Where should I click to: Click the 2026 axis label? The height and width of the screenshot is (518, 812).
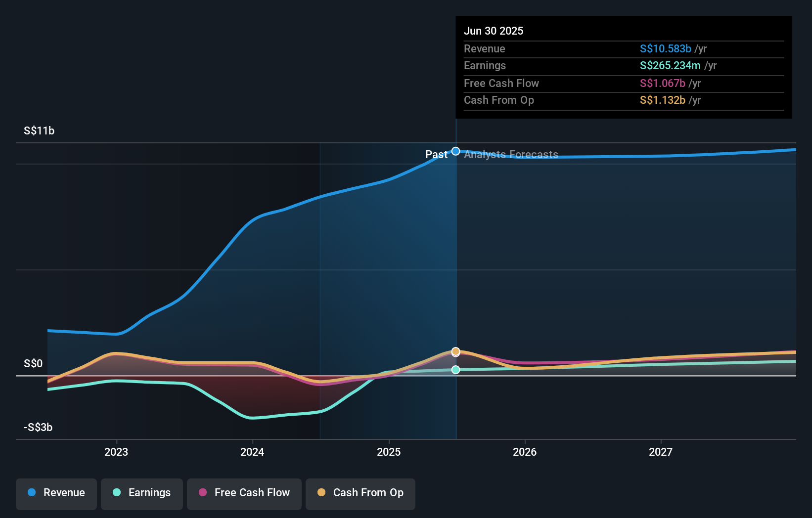click(526, 451)
